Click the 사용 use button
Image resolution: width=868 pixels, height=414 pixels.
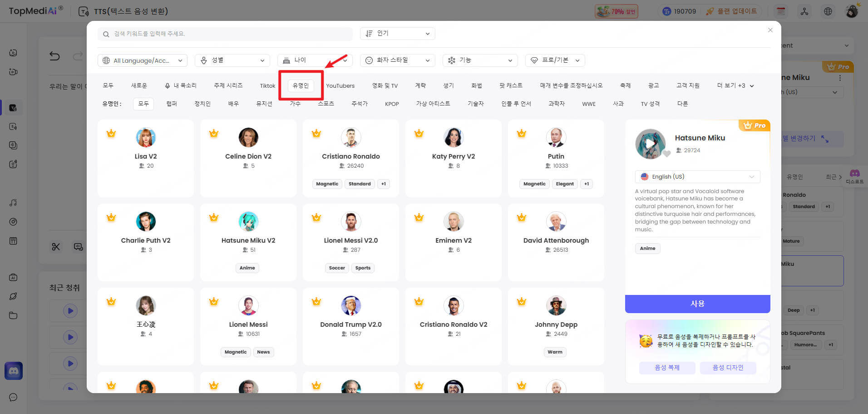(697, 304)
